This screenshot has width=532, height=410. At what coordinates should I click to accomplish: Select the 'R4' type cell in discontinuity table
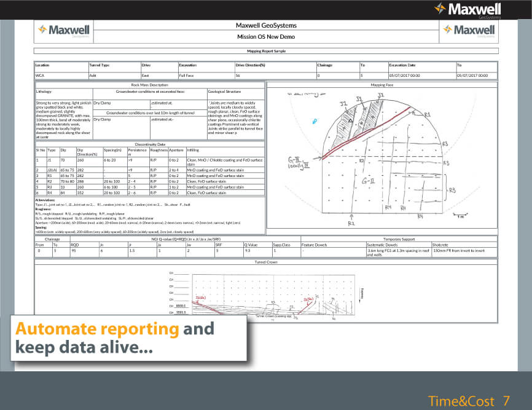[53, 193]
